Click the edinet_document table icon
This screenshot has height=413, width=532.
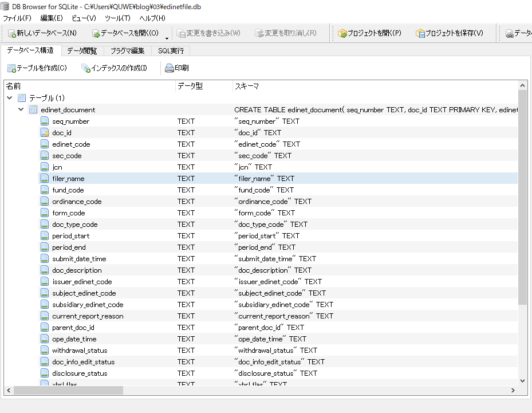click(x=33, y=109)
